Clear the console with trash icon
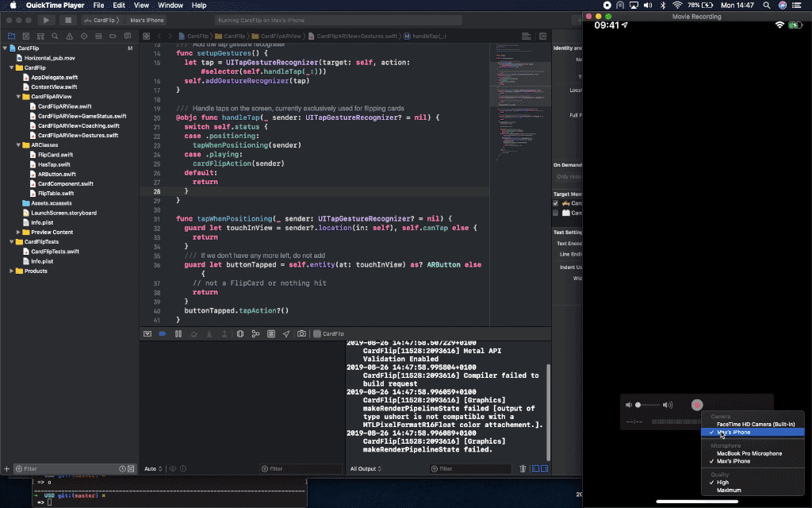812x508 pixels. tap(523, 468)
